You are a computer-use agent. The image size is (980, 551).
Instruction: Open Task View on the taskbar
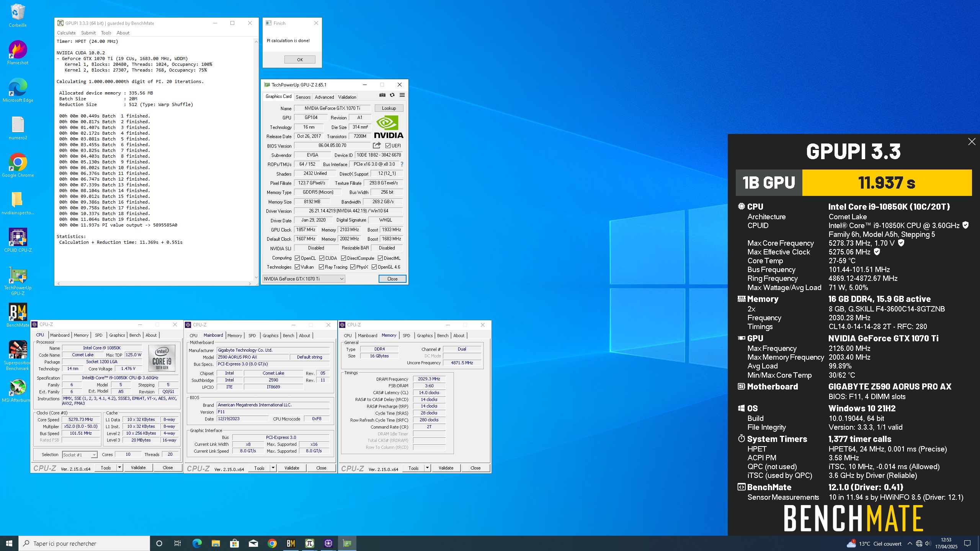coord(178,543)
